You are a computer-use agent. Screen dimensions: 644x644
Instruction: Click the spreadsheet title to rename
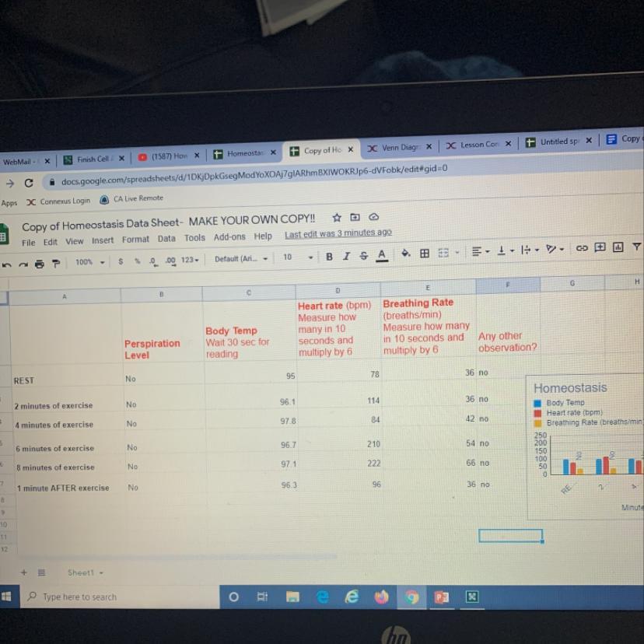(x=169, y=222)
